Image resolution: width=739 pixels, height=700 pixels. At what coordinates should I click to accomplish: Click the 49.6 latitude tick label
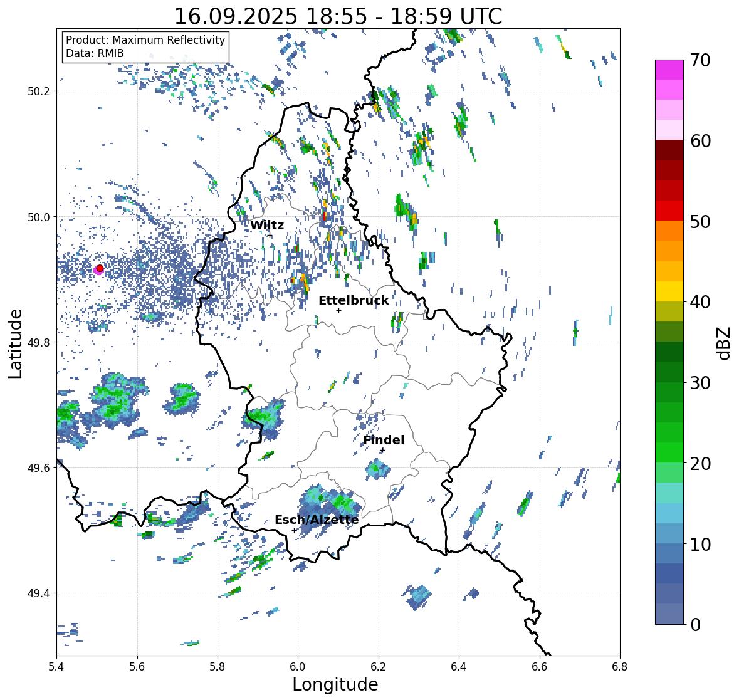click(x=39, y=468)
